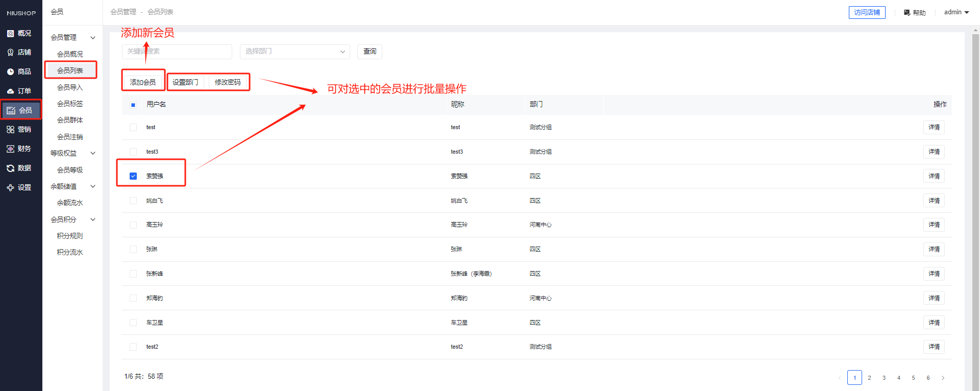Viewport: 980px width, 391px height.
Task: Click the keyword search input field
Action: 177,52
